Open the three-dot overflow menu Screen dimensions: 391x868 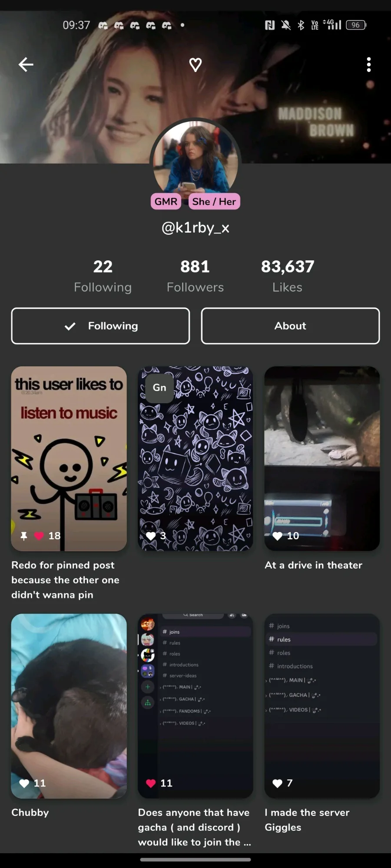369,65
